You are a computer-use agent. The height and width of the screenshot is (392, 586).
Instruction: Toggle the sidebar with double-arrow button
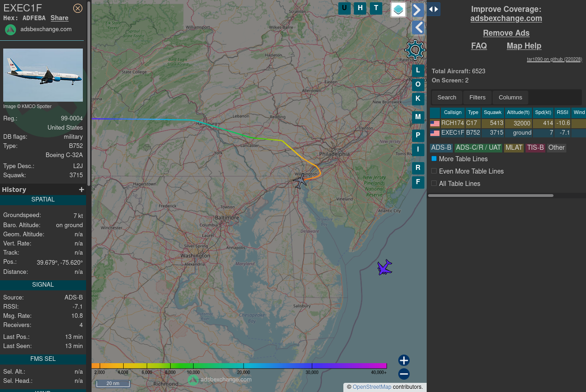[x=434, y=9]
